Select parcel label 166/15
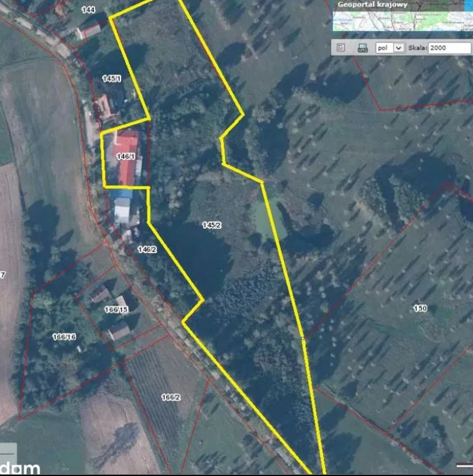 (x=116, y=310)
